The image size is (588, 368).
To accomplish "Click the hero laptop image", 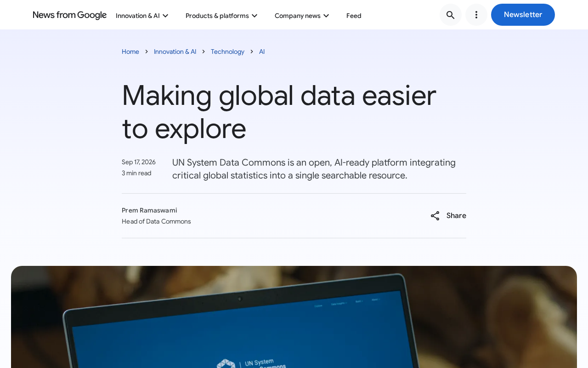I will [294, 317].
